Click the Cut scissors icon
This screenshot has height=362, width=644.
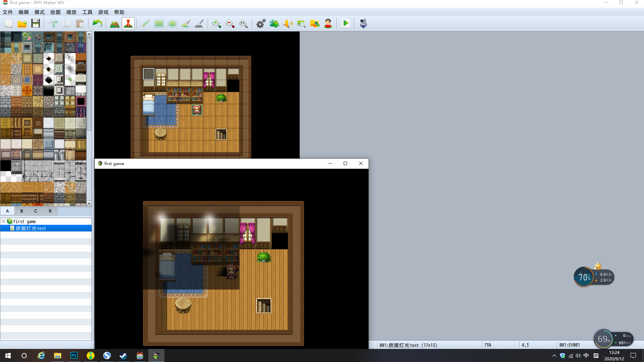pyautogui.click(x=53, y=23)
